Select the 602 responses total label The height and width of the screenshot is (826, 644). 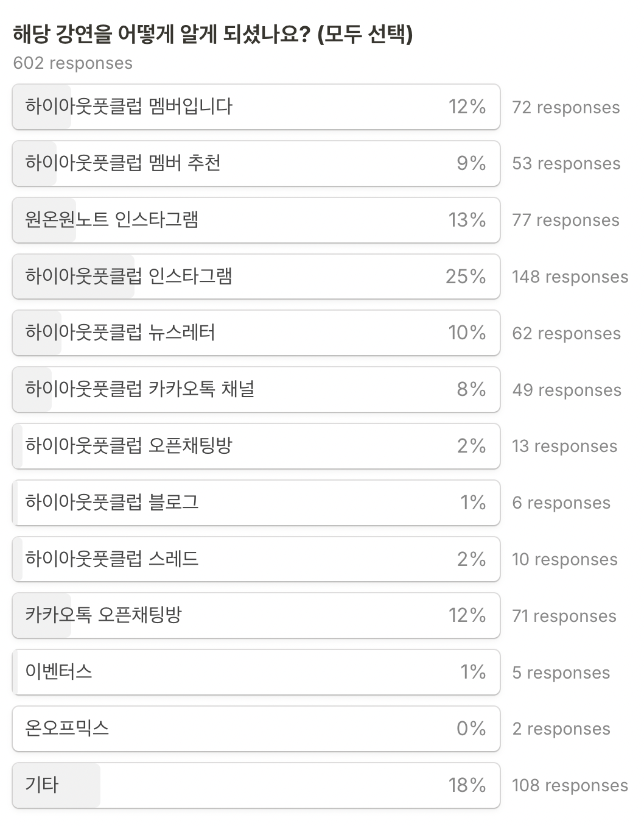coord(72,63)
